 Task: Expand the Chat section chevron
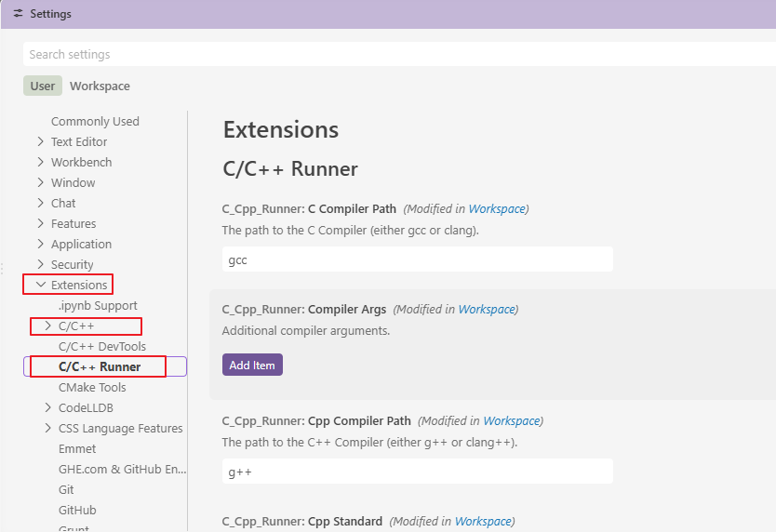41,203
